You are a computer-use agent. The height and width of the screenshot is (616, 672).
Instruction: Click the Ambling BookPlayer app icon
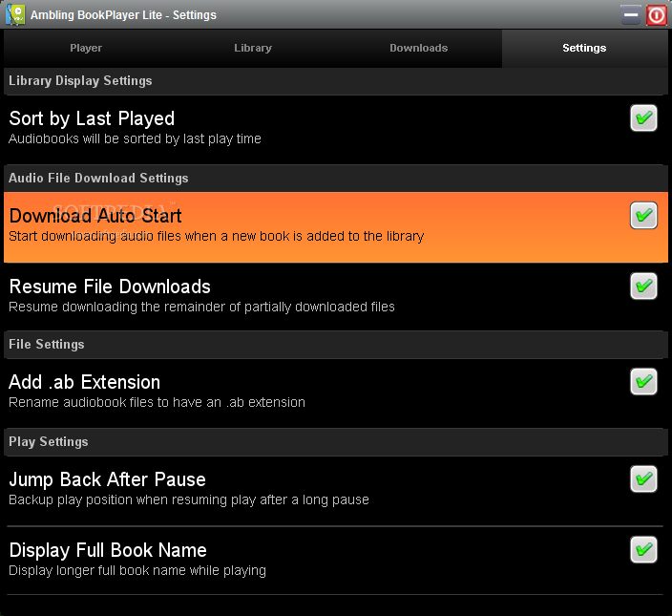15,14
